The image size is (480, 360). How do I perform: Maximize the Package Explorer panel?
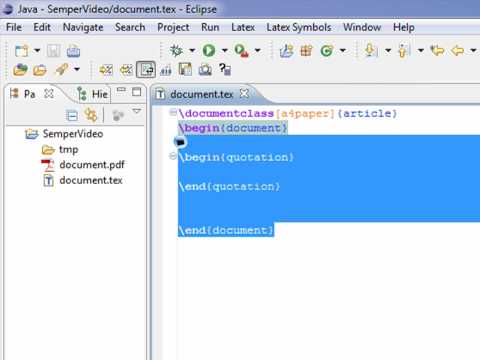coord(137,92)
